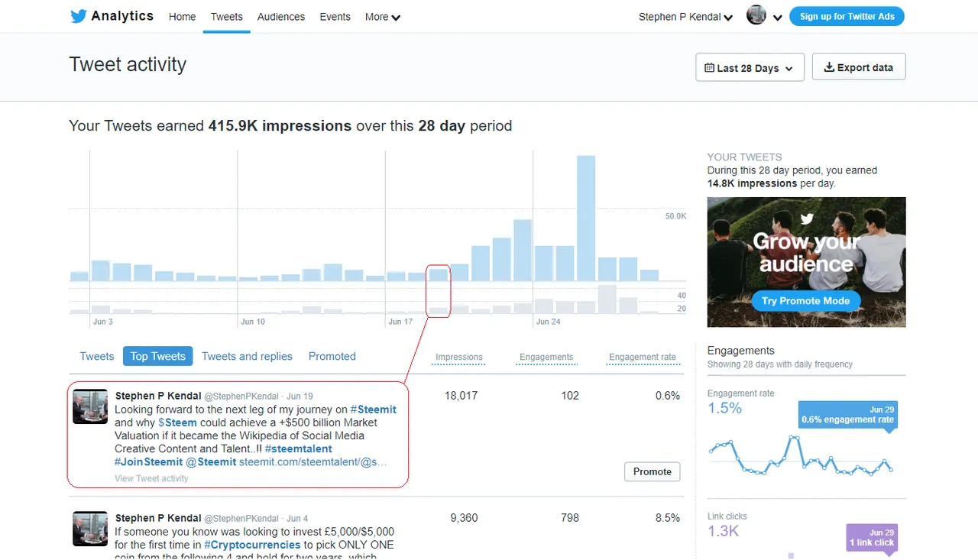978x560 pixels.
Task: Click the $Steem cashtag link
Action: 177,422
